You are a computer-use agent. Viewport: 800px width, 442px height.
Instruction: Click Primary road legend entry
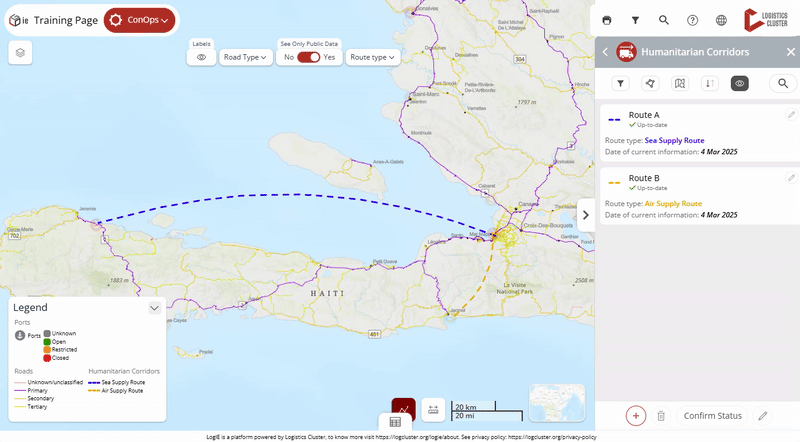pyautogui.click(x=31, y=390)
